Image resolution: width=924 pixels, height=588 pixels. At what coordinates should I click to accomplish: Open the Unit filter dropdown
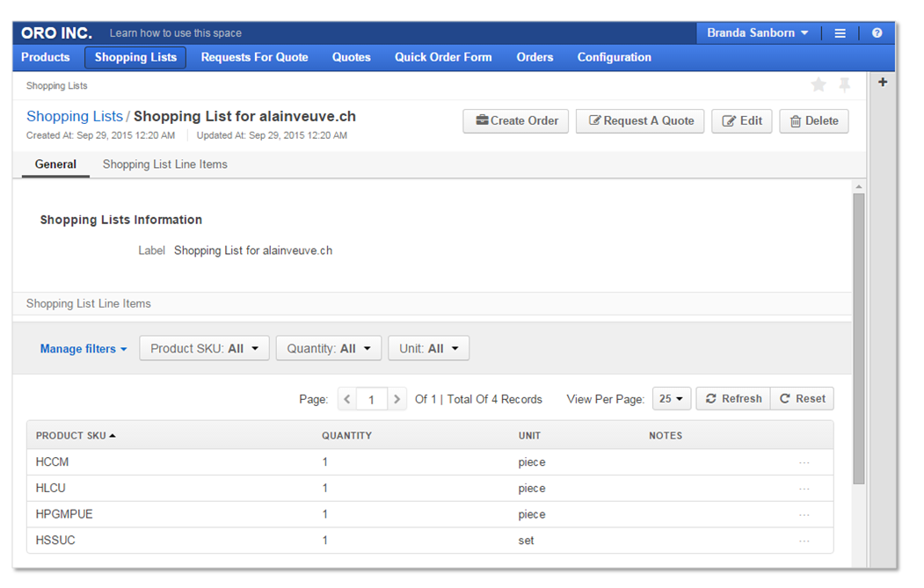[x=428, y=349]
